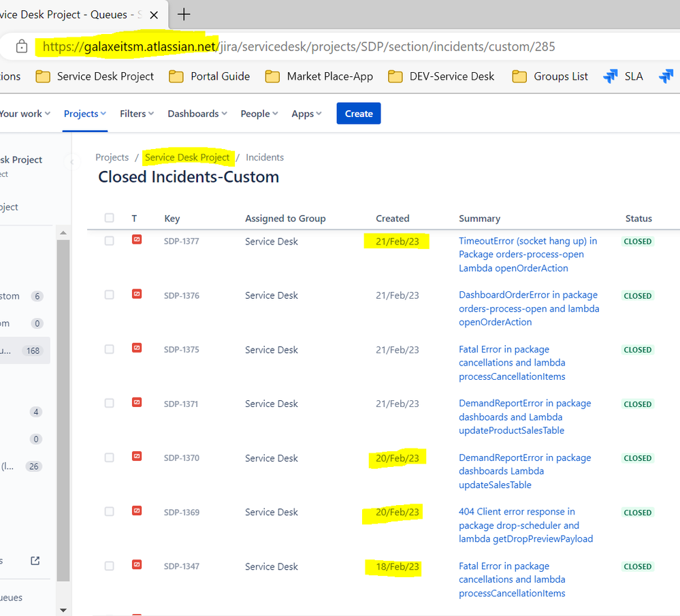The height and width of the screenshot is (616, 680).
Task: Click the blue Create button
Action: click(x=359, y=114)
